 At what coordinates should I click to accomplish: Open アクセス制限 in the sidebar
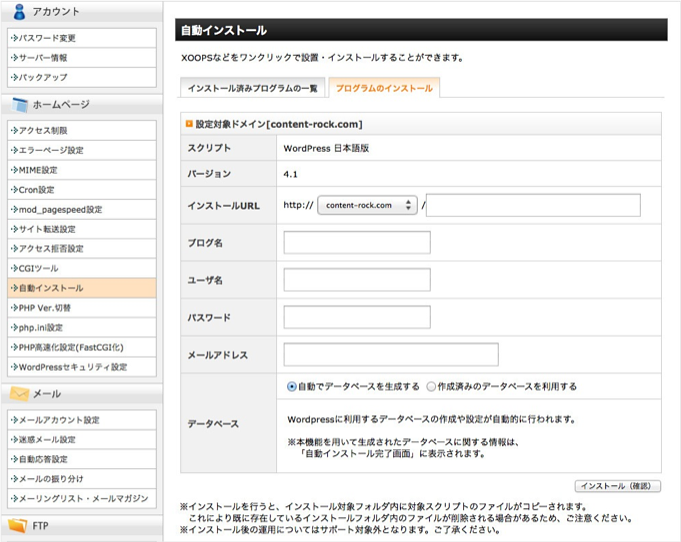click(x=82, y=131)
